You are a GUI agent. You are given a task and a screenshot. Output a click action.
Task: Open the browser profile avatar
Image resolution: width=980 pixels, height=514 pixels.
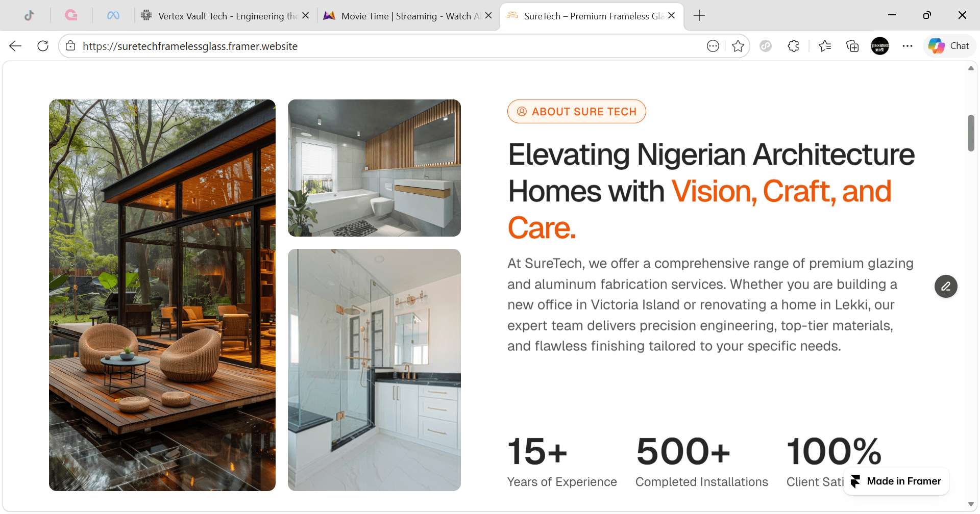880,46
